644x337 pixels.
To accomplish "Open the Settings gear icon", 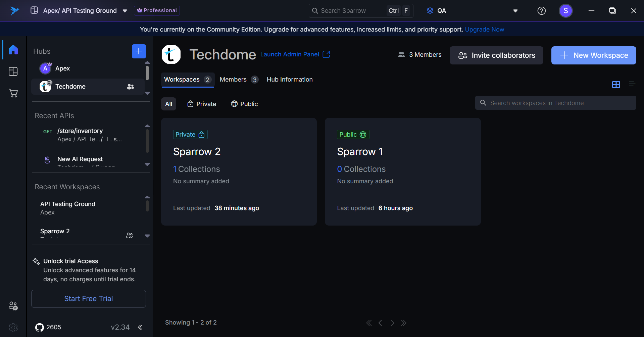I will click(x=13, y=327).
